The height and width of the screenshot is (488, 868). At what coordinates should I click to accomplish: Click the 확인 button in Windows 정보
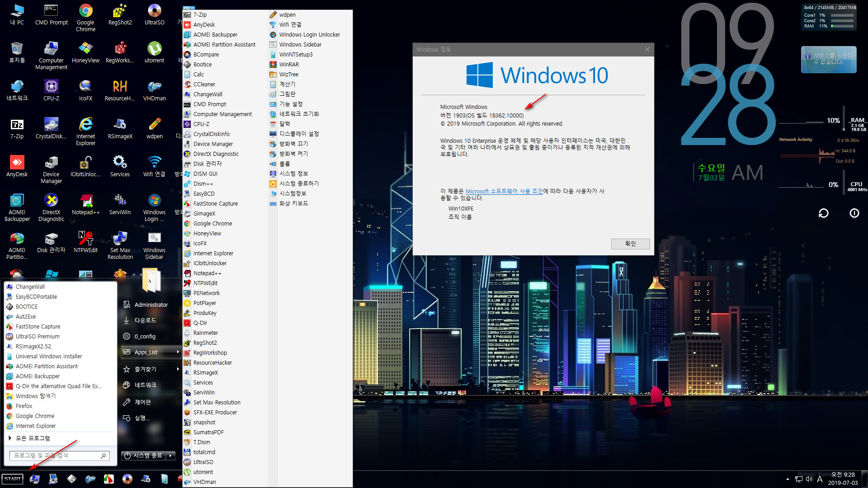point(630,244)
